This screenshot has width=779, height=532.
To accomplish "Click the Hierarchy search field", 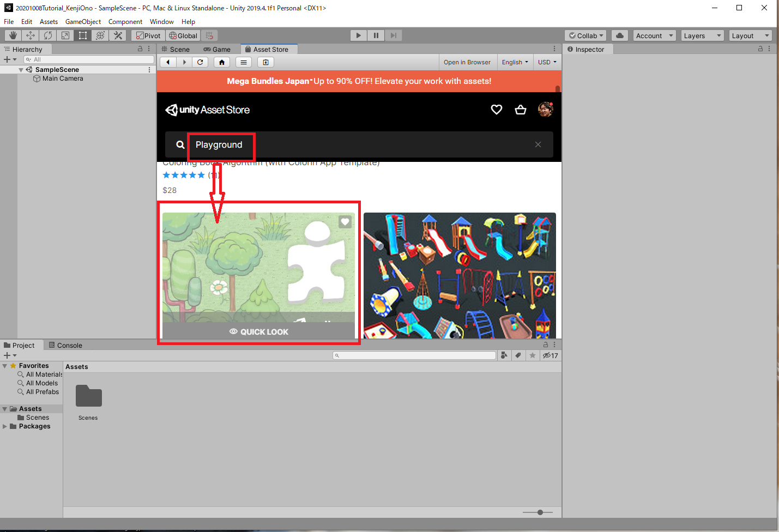I will pos(89,59).
